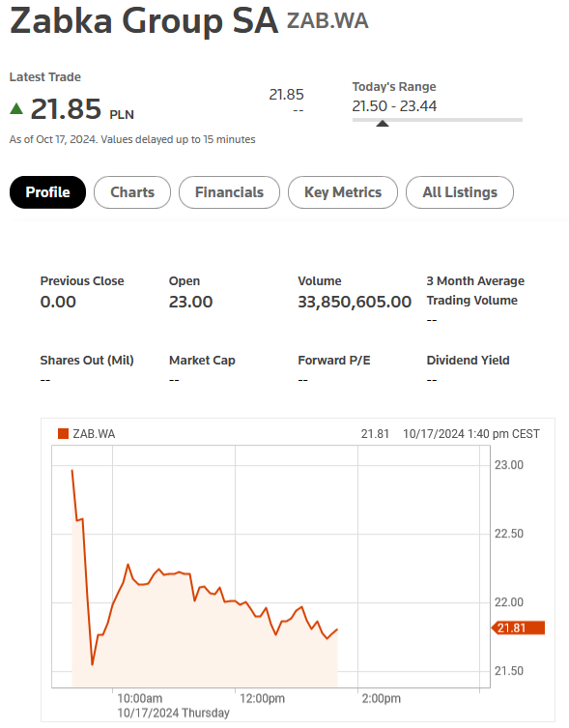Click the 22.00 price axis label

509,602
